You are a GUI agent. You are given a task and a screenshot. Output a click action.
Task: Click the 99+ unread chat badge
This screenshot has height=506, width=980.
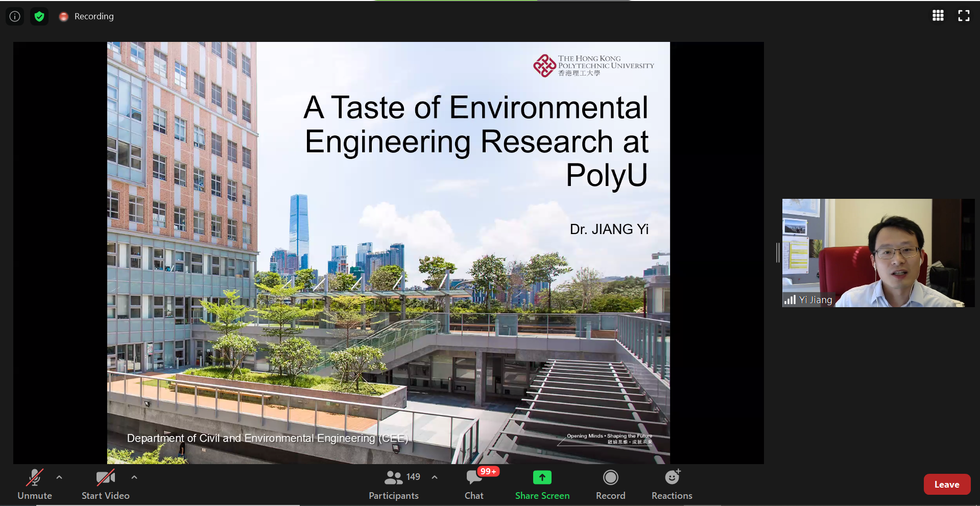tap(488, 471)
